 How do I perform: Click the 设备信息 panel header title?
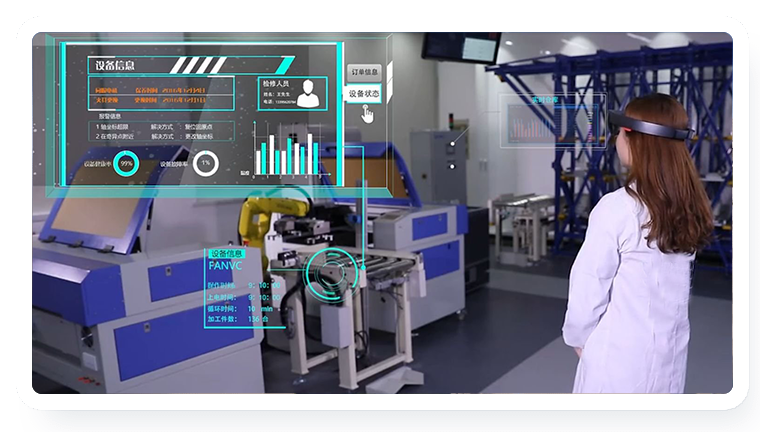[117, 66]
